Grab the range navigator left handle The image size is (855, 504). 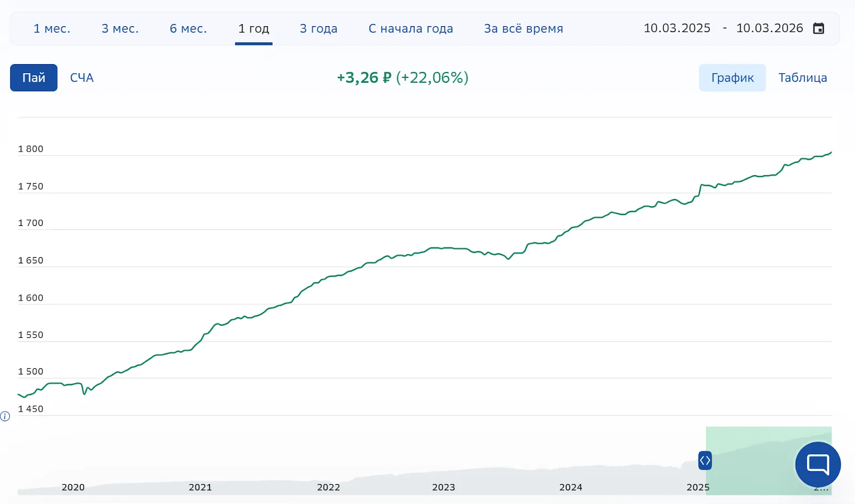705,460
